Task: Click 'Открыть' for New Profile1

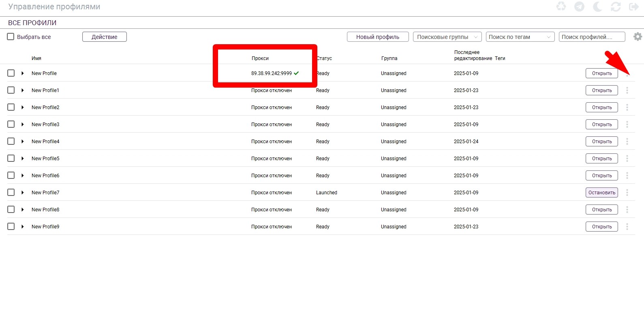Action: point(602,90)
